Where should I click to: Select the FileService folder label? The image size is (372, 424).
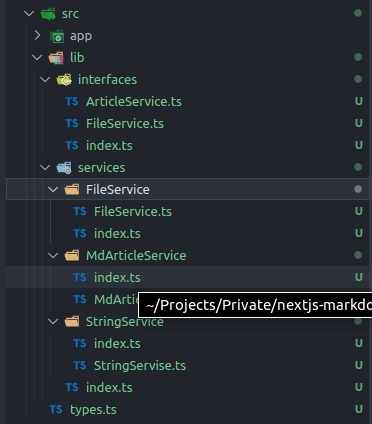pos(118,190)
